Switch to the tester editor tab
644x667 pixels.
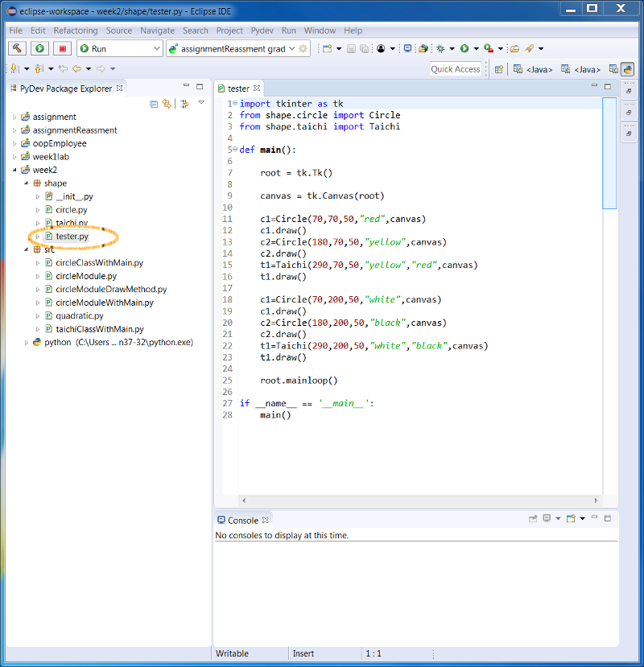point(238,89)
